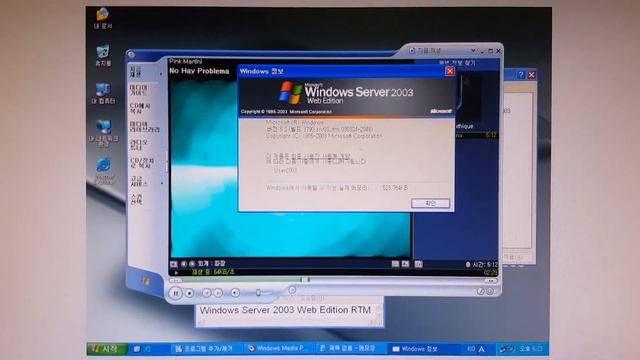Click 확인 in Windows 정보 dialog
Image resolution: width=640 pixels, height=360 pixels.
coord(430,203)
